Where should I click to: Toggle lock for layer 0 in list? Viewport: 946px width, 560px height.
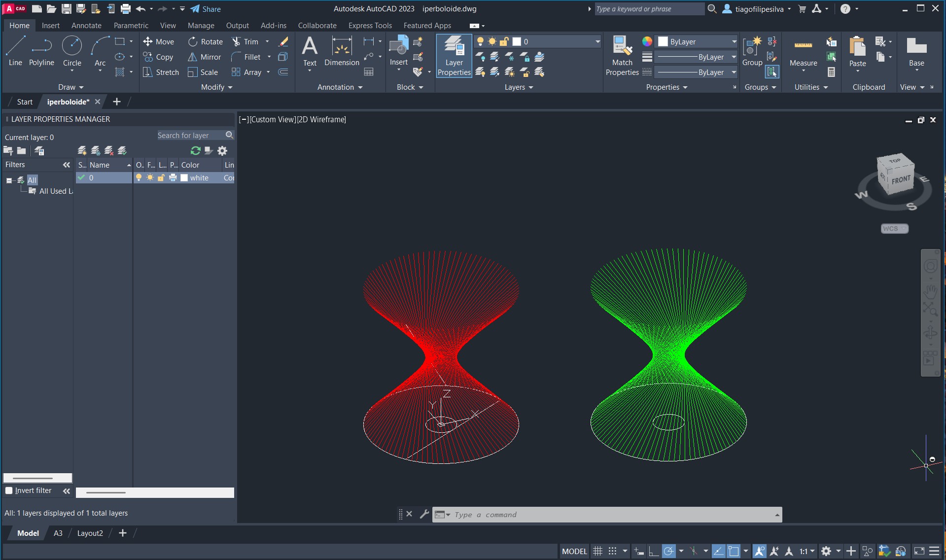coord(161,177)
